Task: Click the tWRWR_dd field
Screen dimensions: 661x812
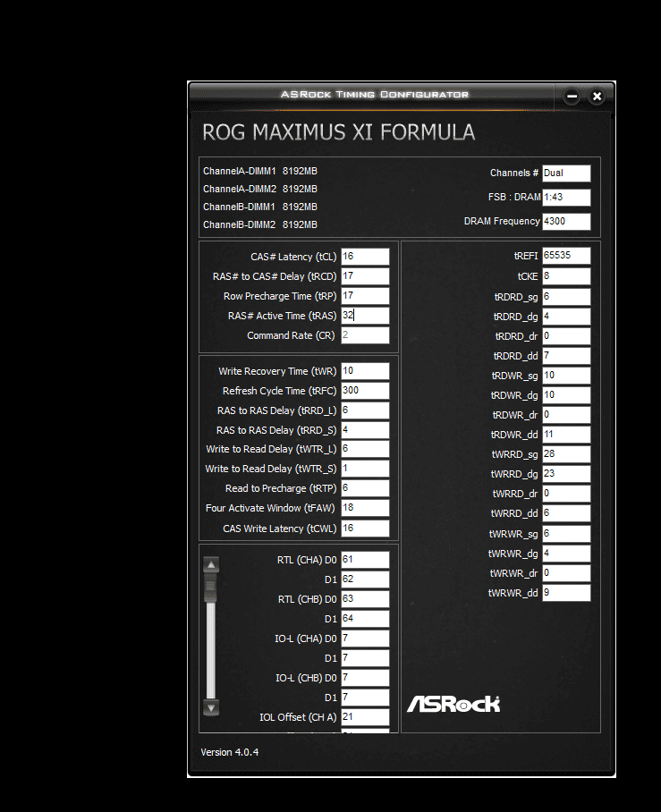Action: click(566, 593)
